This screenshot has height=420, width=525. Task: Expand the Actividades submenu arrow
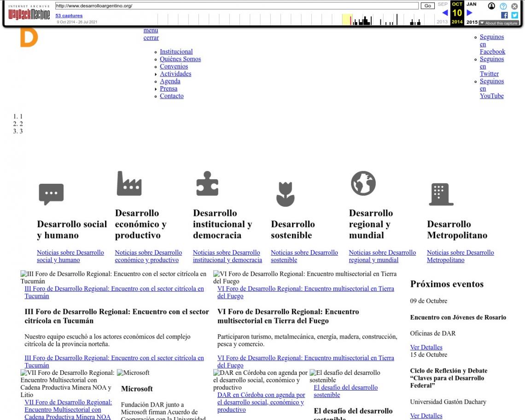coord(156,74)
